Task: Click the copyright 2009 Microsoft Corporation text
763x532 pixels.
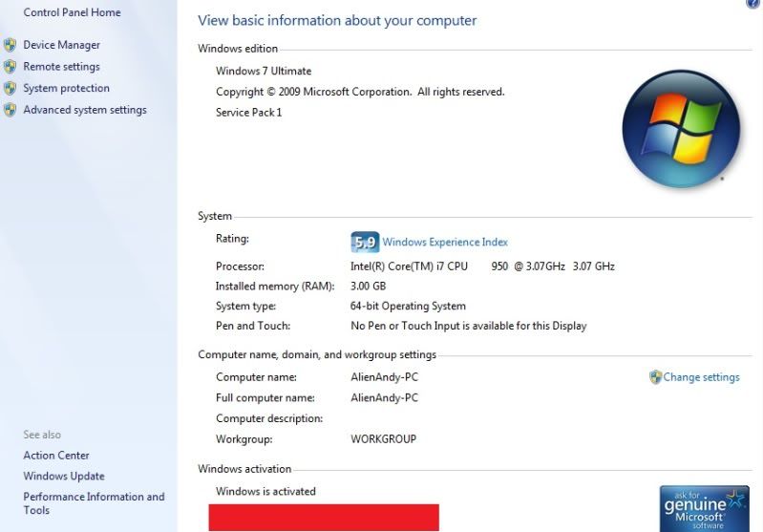Action: [x=360, y=92]
